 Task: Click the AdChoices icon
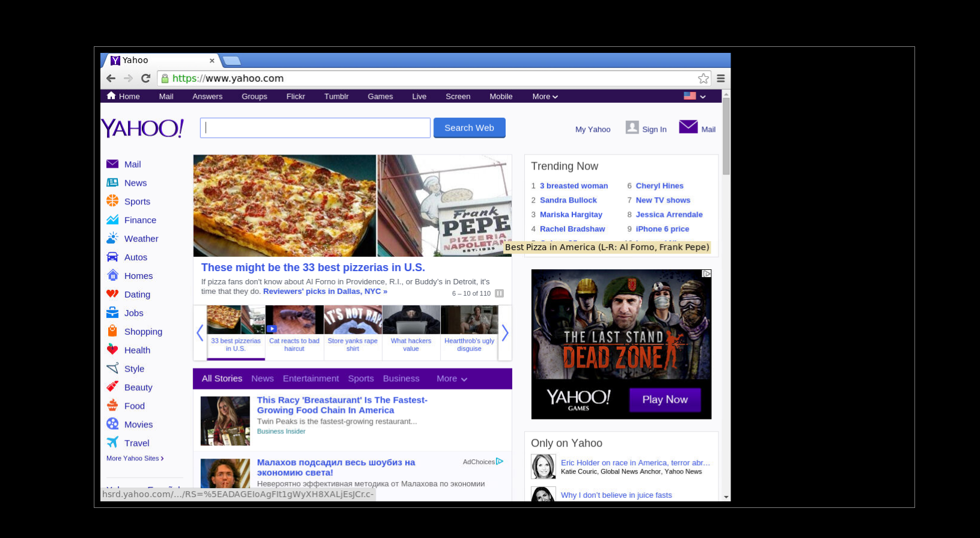pyautogui.click(x=500, y=462)
